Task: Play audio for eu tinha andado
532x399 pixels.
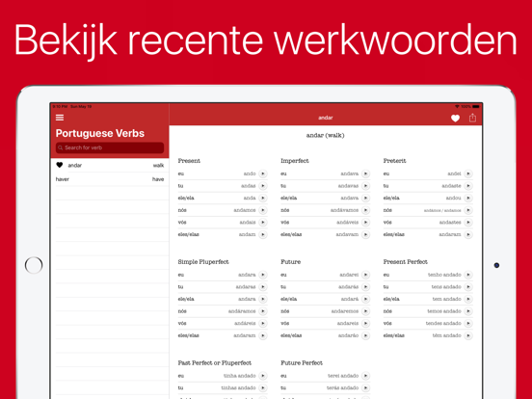Action: [x=263, y=376]
